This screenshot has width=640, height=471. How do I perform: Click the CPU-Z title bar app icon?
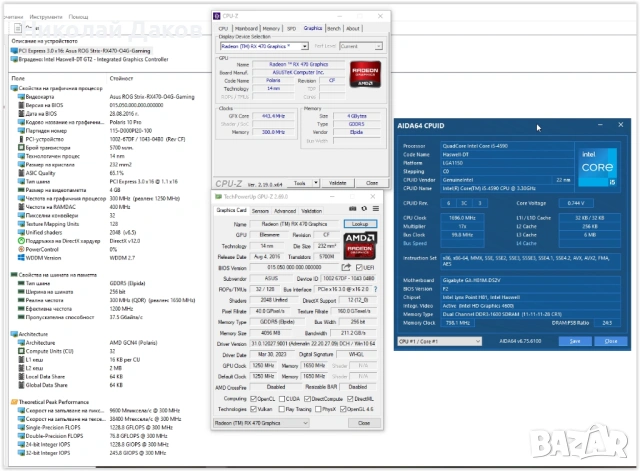pos(217,16)
